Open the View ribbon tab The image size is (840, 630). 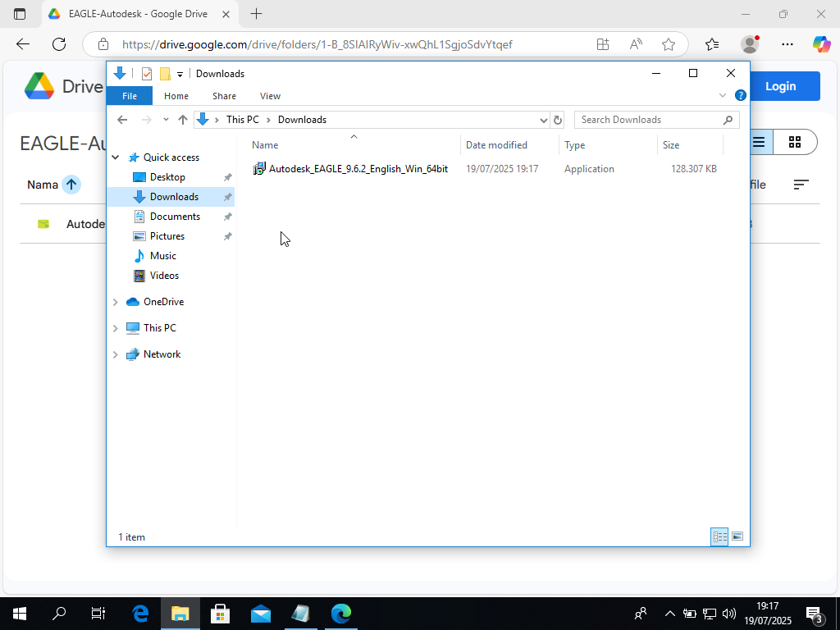click(x=270, y=96)
